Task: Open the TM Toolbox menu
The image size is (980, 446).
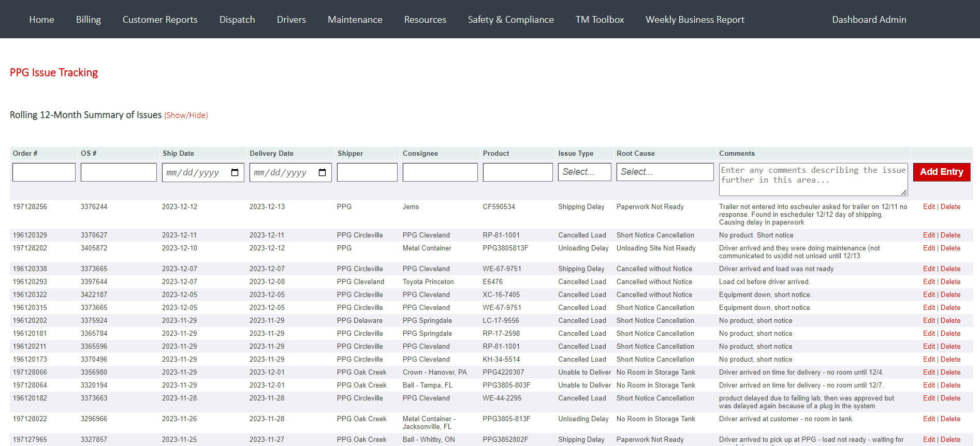Action: pyautogui.click(x=599, y=20)
